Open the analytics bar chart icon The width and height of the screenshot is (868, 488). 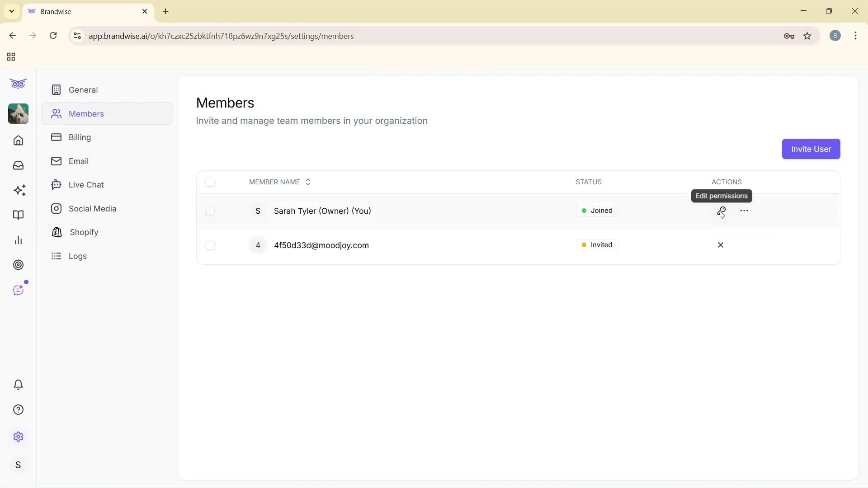(18, 239)
